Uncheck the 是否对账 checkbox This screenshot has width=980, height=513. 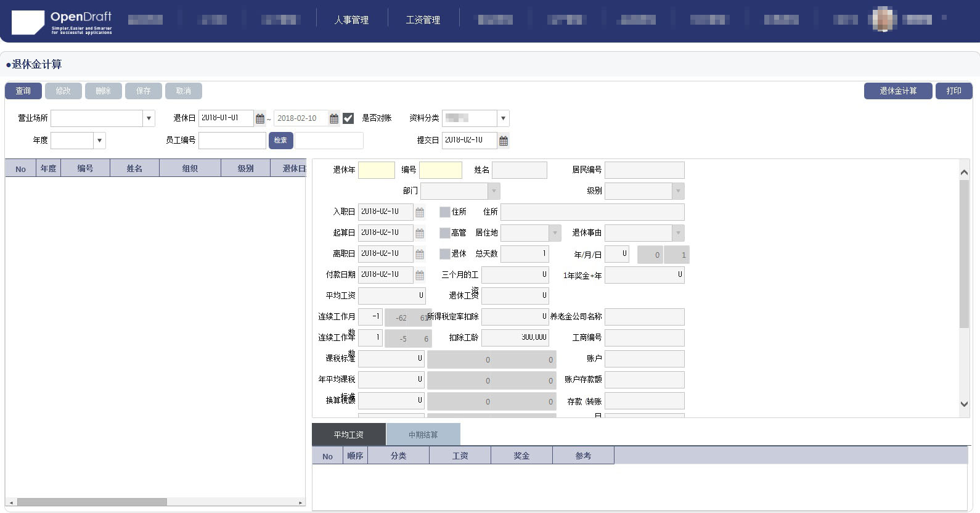pyautogui.click(x=348, y=118)
